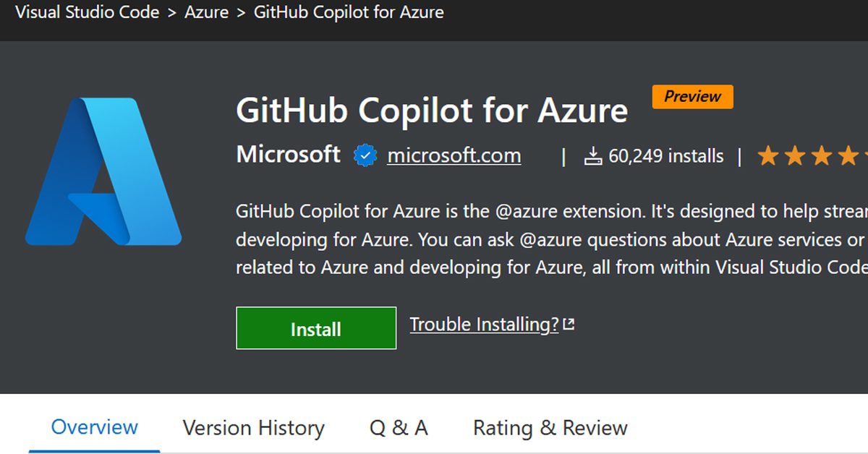Click the Microsoft publisher name
868x454 pixels.
coord(288,155)
